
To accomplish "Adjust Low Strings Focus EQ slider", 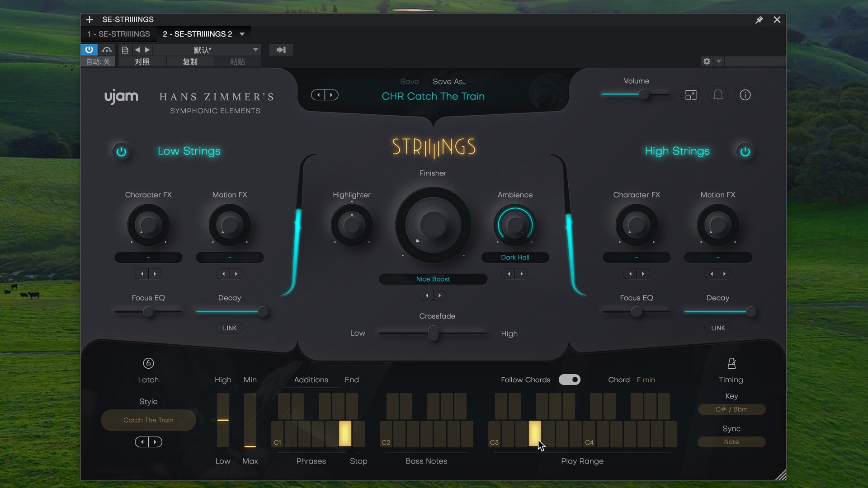I will point(148,311).
